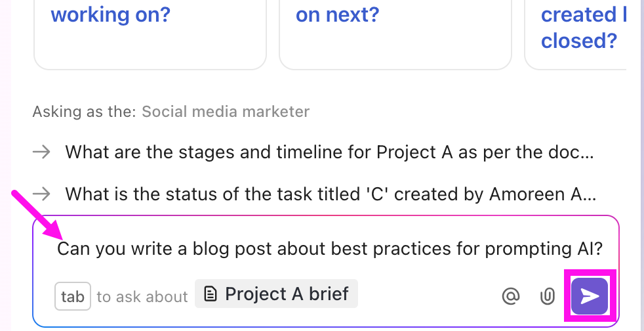Click arrow icon beside task 'C' status suggestion
This screenshot has height=331, width=644.
(42, 194)
